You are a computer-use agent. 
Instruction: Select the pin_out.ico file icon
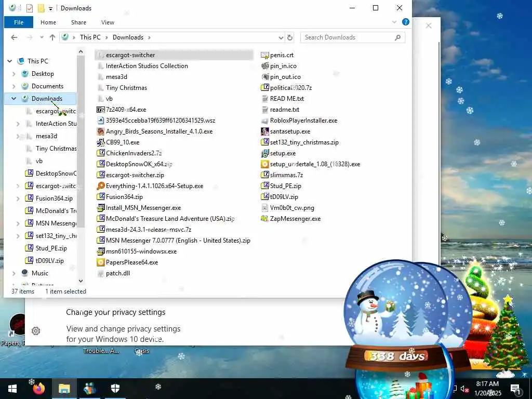(x=265, y=77)
